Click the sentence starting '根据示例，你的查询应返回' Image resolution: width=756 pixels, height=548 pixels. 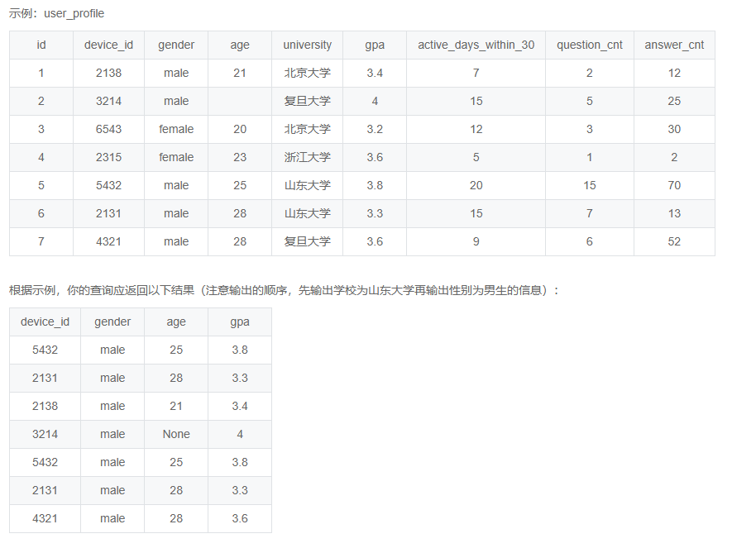[284, 290]
